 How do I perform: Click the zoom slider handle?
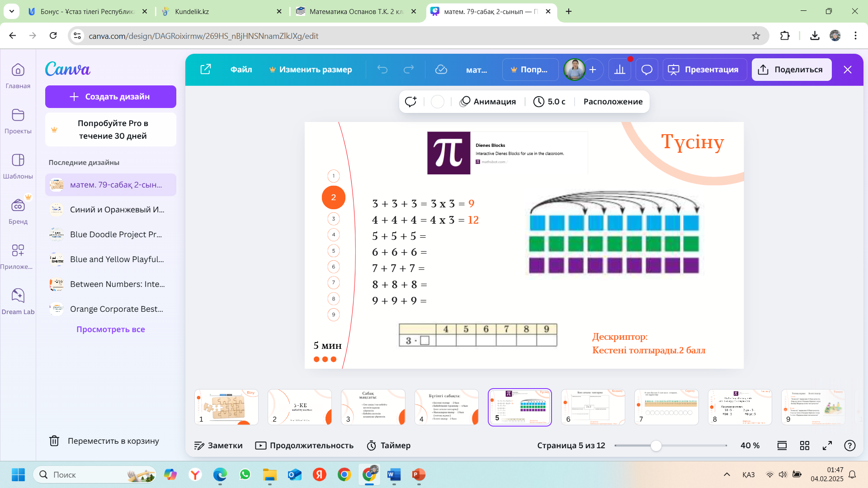pyautogui.click(x=656, y=446)
